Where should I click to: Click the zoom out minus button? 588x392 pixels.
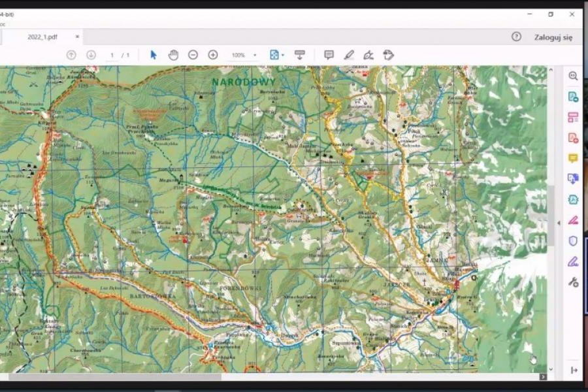tap(193, 55)
